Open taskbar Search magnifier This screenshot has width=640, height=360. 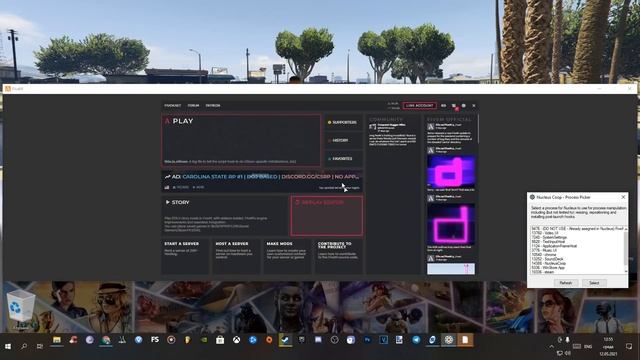tap(24, 346)
